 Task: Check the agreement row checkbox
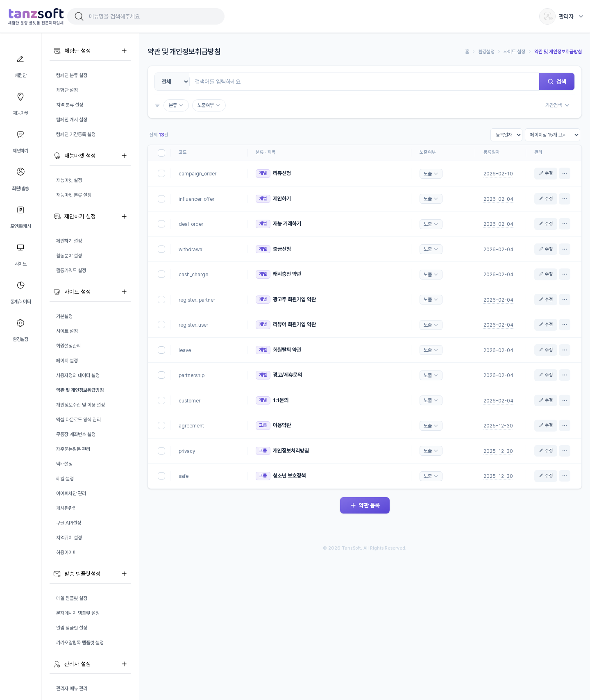161,425
